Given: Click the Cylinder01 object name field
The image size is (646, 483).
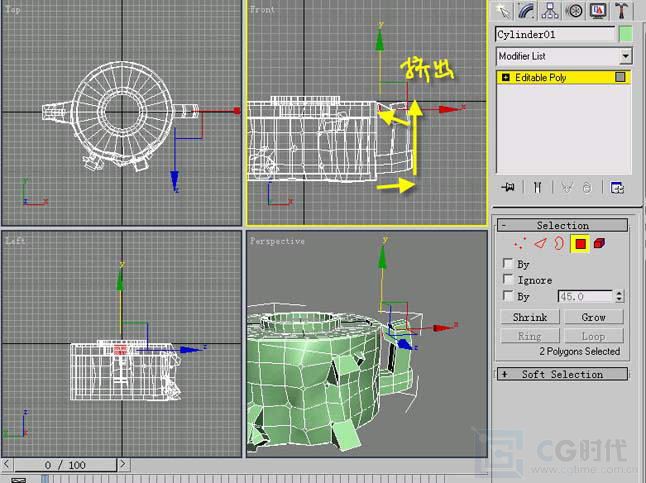Looking at the screenshot, I should [x=555, y=34].
